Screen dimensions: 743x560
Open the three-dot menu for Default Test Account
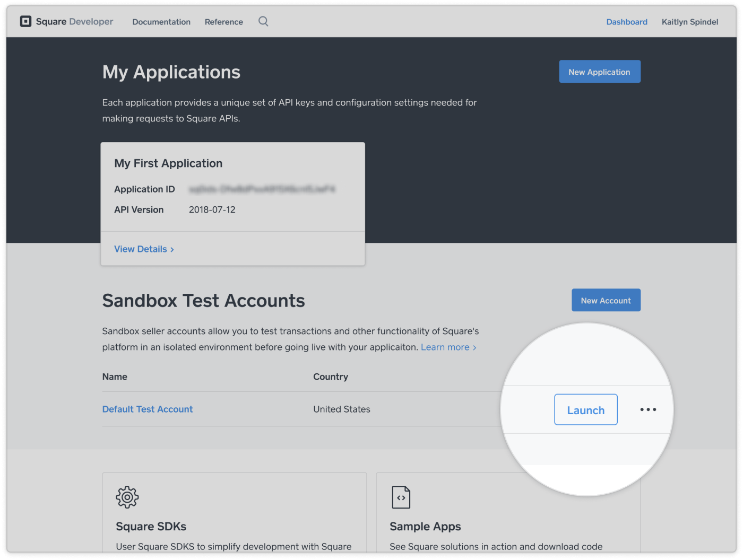pyautogui.click(x=648, y=409)
